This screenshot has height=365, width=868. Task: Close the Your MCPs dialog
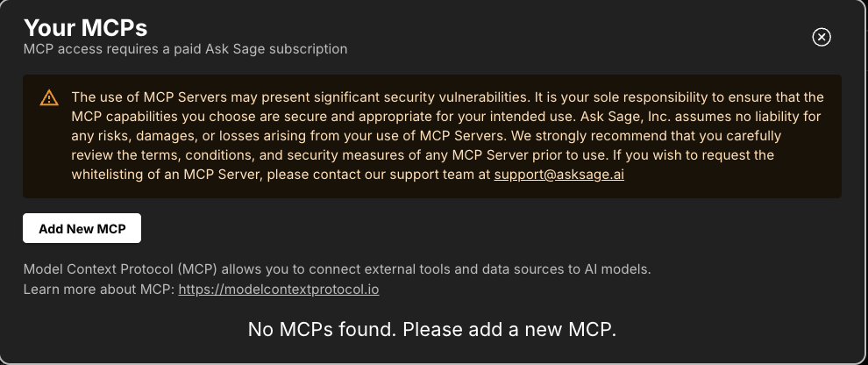tap(822, 37)
